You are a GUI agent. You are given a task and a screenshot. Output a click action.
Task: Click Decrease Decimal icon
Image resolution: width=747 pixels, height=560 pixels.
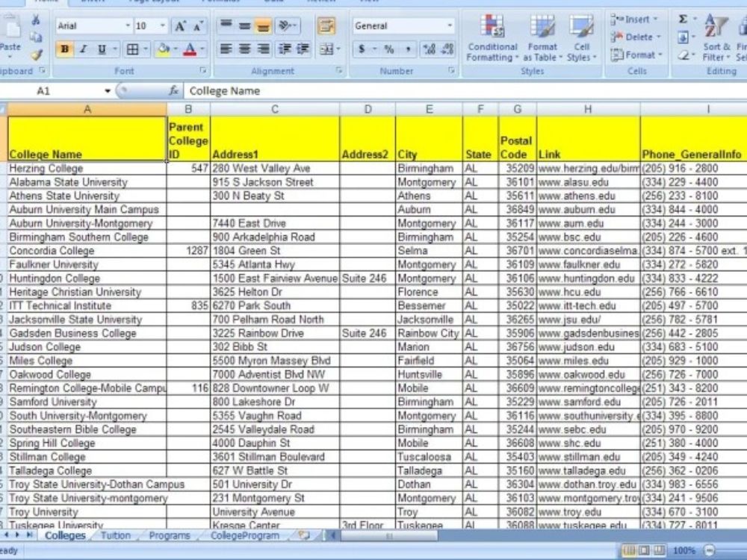tap(447, 49)
